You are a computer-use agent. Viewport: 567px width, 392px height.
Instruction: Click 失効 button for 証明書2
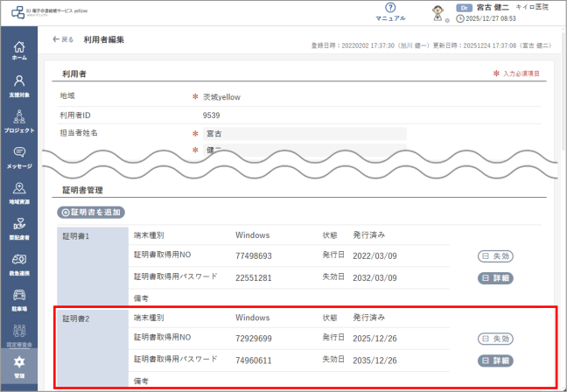coord(495,339)
